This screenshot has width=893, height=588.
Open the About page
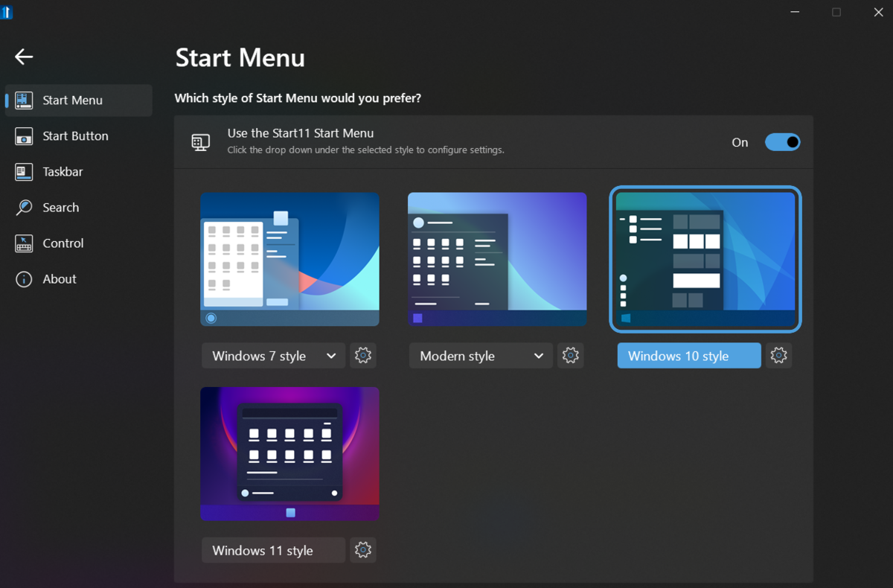[x=79, y=279]
